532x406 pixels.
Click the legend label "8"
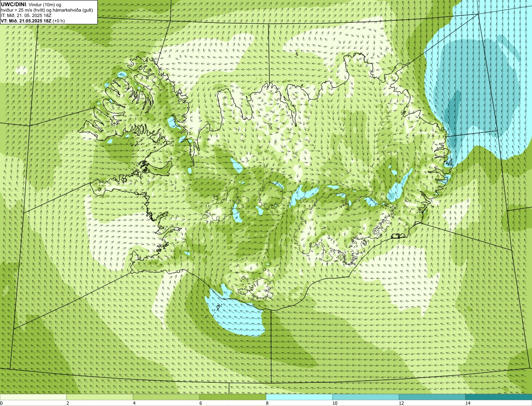coord(267,403)
